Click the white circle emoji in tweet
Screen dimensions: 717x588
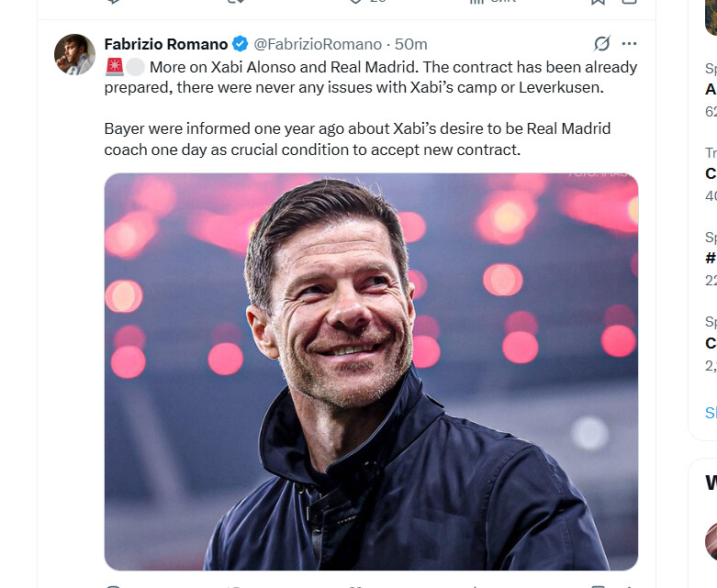(135, 67)
